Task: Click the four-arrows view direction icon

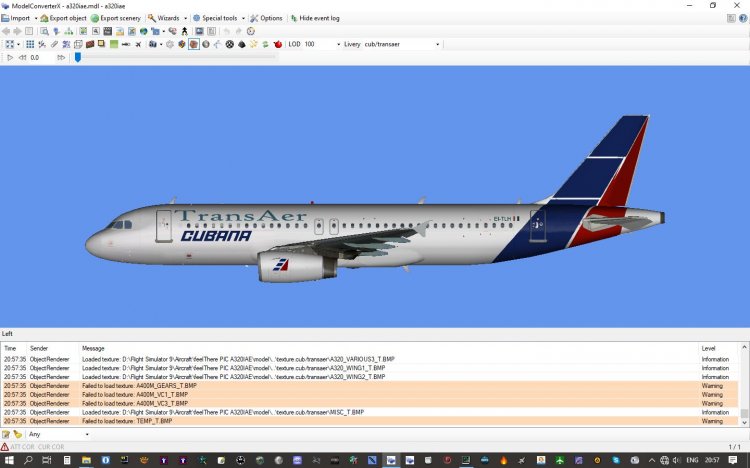Action: [10, 44]
